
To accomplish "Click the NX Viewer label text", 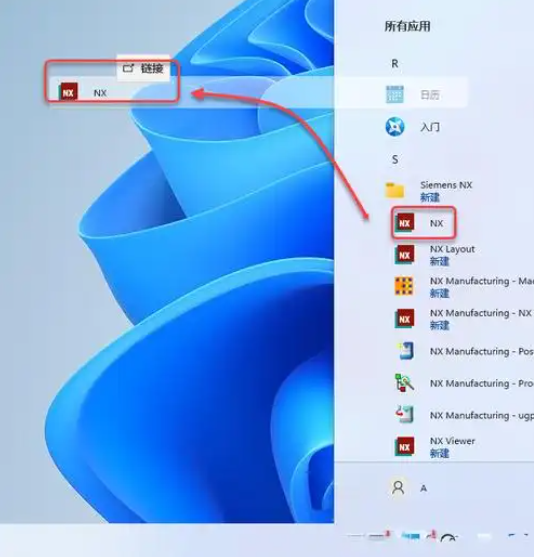I will pyautogui.click(x=452, y=441).
